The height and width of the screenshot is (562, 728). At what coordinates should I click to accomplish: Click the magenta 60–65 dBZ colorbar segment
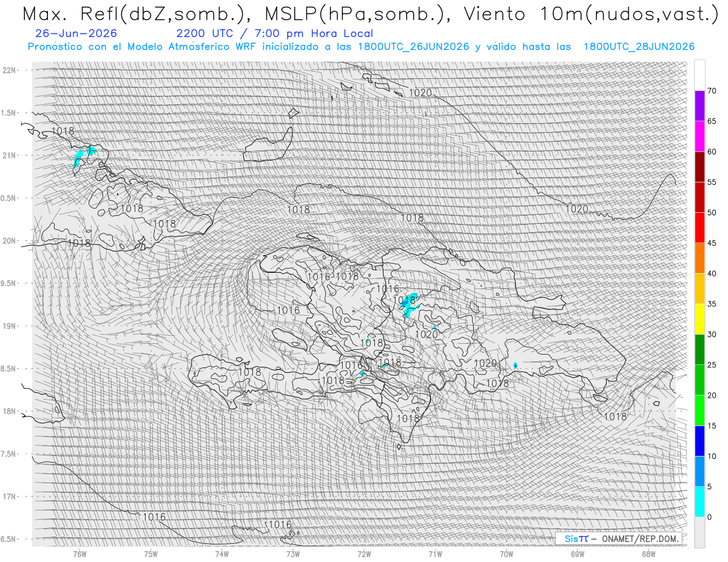(x=699, y=136)
